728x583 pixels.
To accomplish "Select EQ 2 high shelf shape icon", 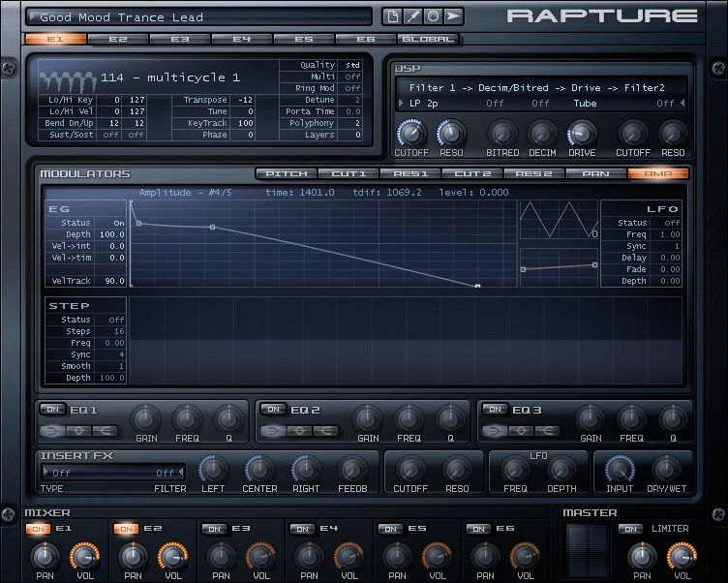I will point(325,431).
